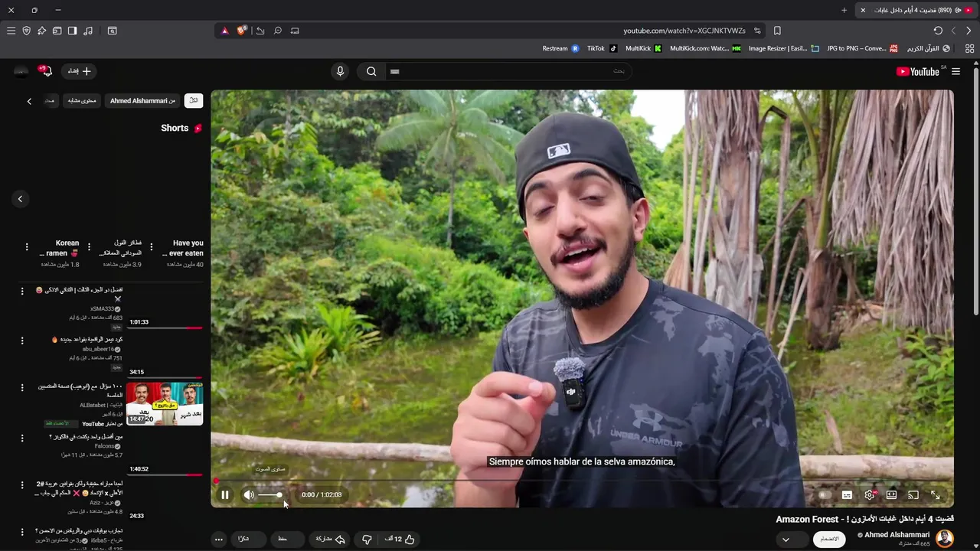
Task: Open the 'Have you ever eaten' short title
Action: pos(184,248)
